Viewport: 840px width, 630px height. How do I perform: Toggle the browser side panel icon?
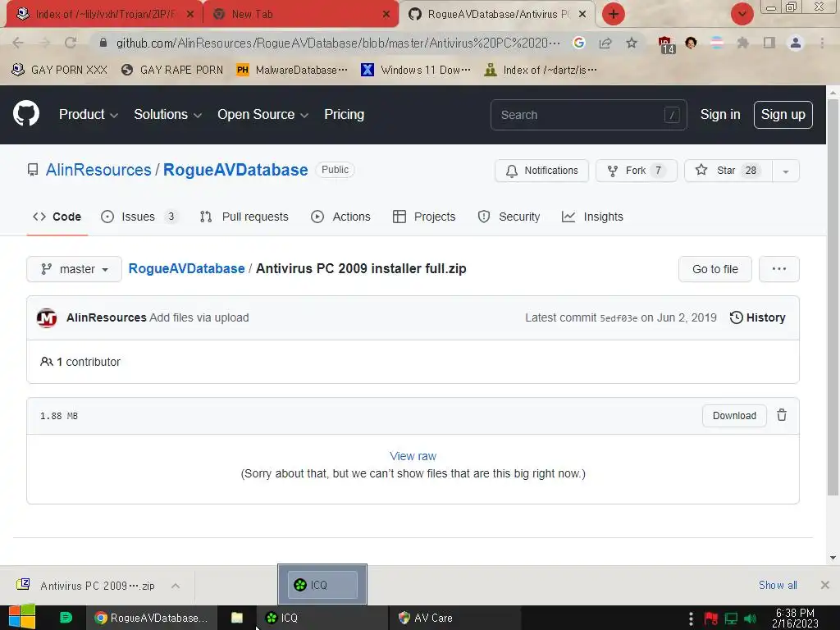point(769,43)
